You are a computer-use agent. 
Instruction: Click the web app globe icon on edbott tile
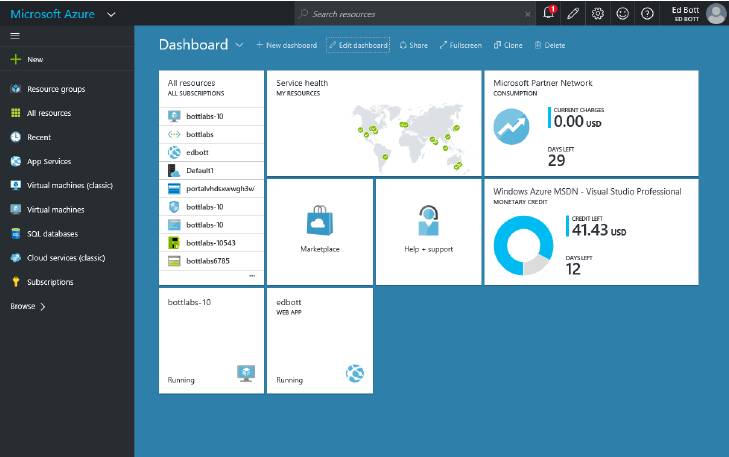point(355,373)
